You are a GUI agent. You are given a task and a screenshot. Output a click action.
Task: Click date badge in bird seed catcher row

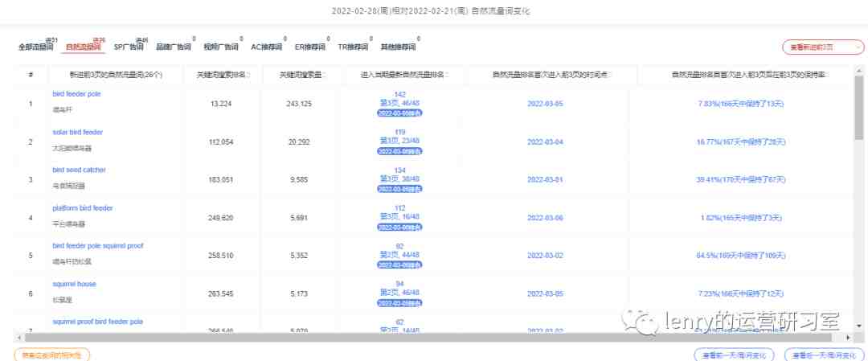coord(399,189)
